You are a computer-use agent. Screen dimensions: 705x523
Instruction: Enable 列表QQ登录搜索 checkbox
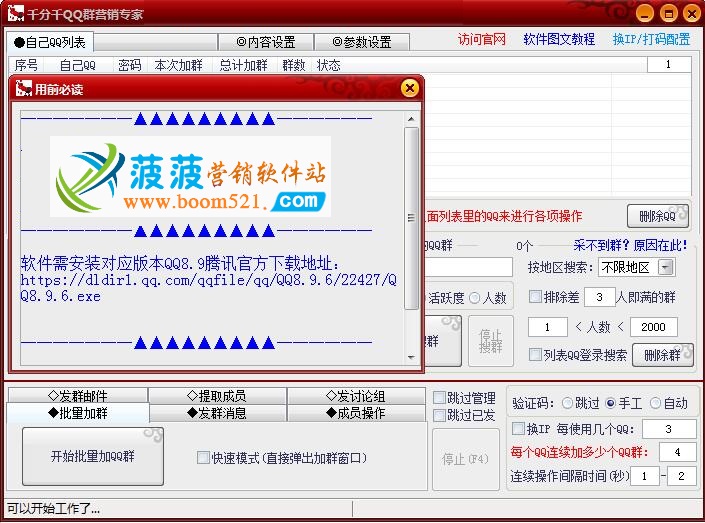pos(535,355)
